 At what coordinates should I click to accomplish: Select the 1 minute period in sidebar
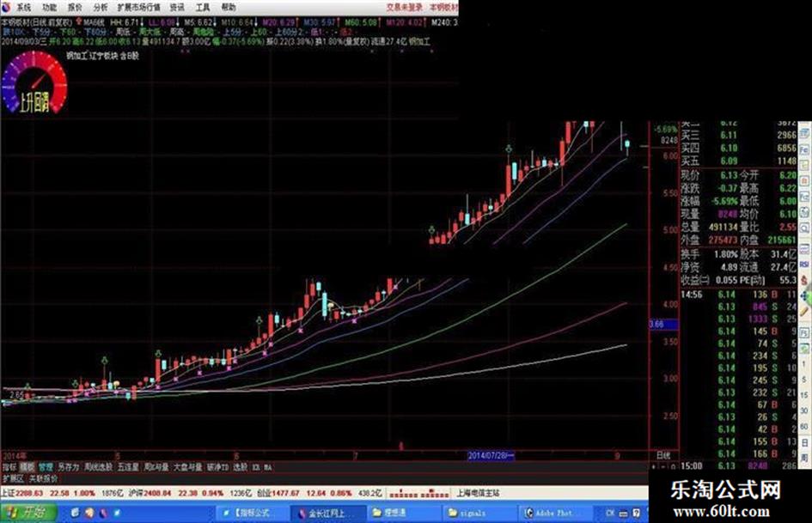coord(805,363)
